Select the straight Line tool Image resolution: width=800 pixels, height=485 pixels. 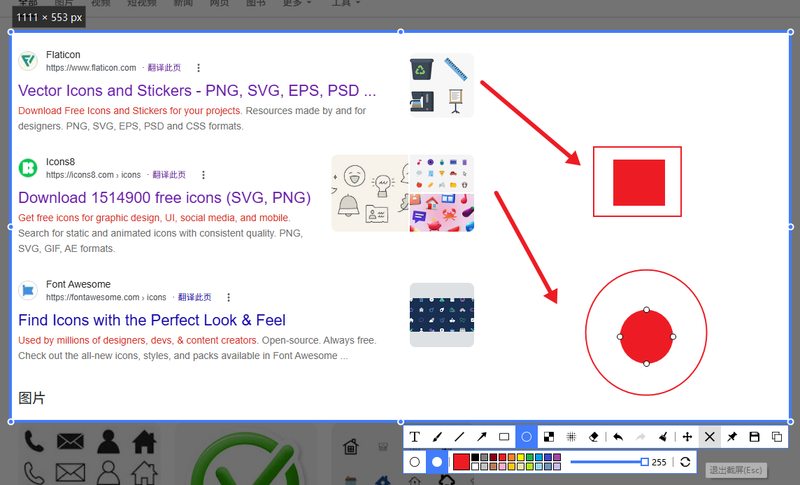(459, 437)
